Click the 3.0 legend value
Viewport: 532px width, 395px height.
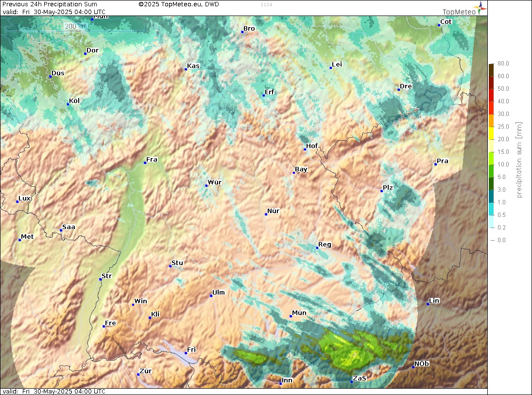click(501, 190)
